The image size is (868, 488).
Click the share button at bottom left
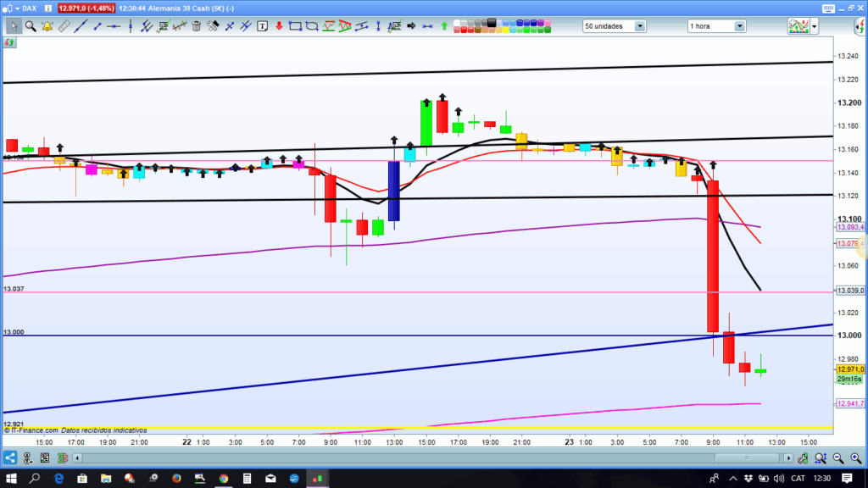pos(10,458)
